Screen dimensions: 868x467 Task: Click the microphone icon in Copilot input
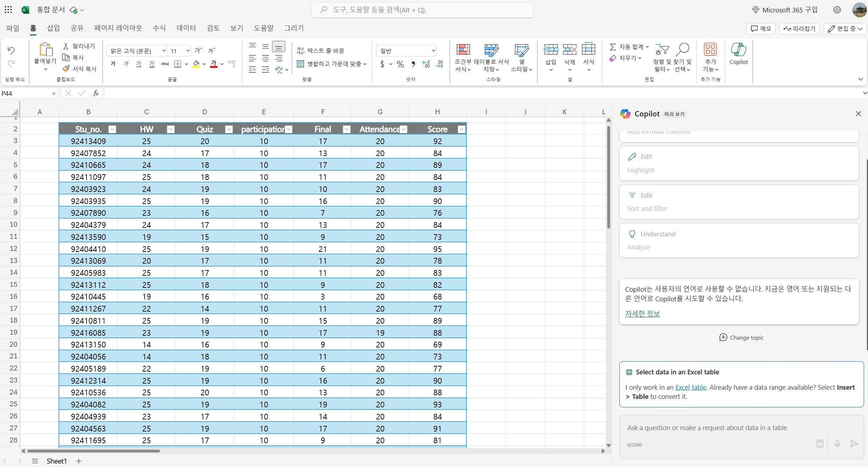click(x=837, y=444)
